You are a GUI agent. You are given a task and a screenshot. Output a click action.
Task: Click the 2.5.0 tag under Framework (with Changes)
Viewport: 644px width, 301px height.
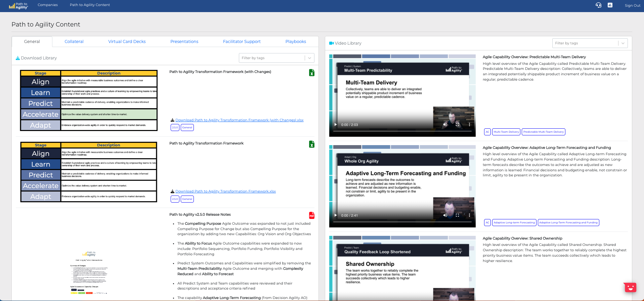click(x=175, y=128)
